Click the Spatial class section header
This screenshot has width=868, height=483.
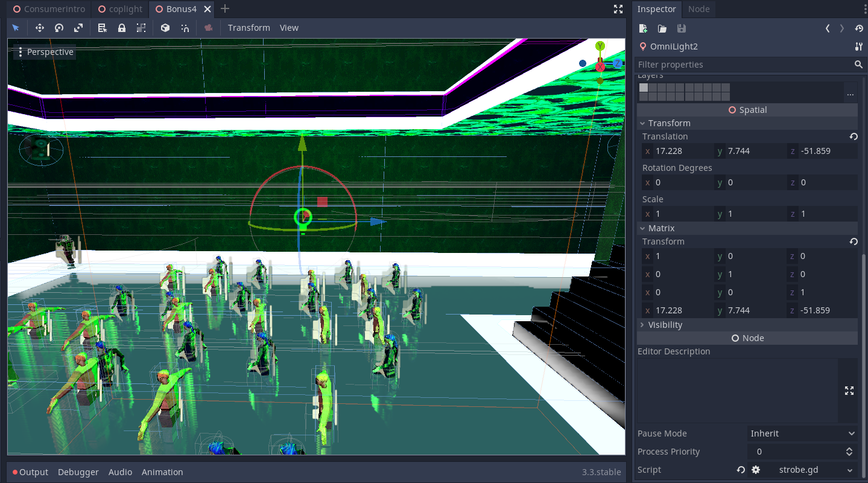747,110
